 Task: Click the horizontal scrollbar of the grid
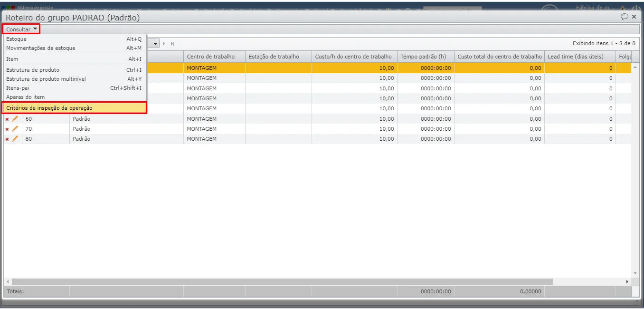(282, 281)
